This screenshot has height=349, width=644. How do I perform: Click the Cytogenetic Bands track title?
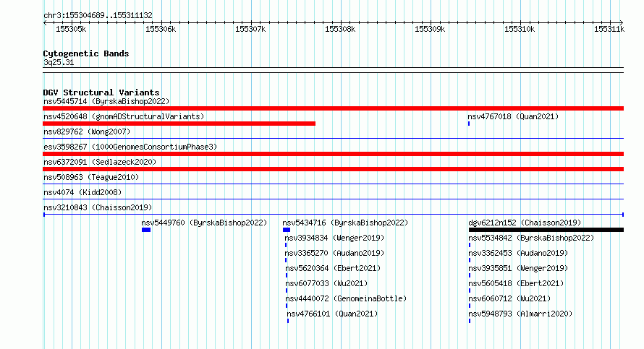(86, 53)
